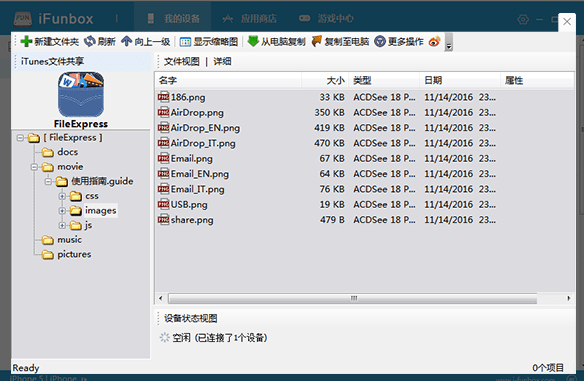Viewport: 584px width, 381px height.
Task: Click the PNG icon of USB.png
Action: 163,204
